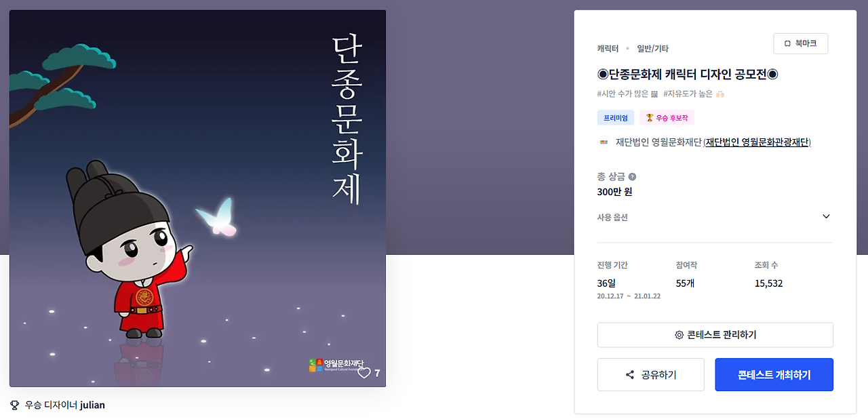Open the 사용 옵션 section label
The width and height of the screenshot is (868, 419).
coord(612,218)
